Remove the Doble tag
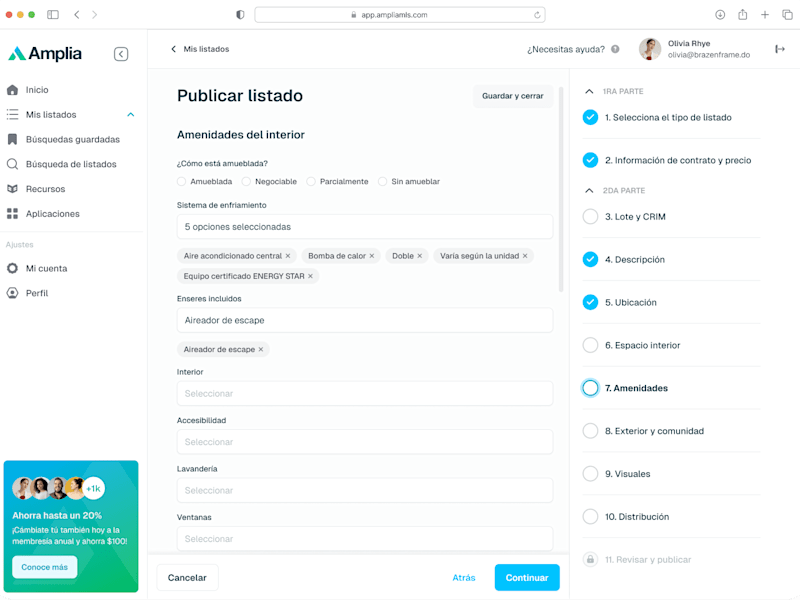800x600 pixels. 420,256
